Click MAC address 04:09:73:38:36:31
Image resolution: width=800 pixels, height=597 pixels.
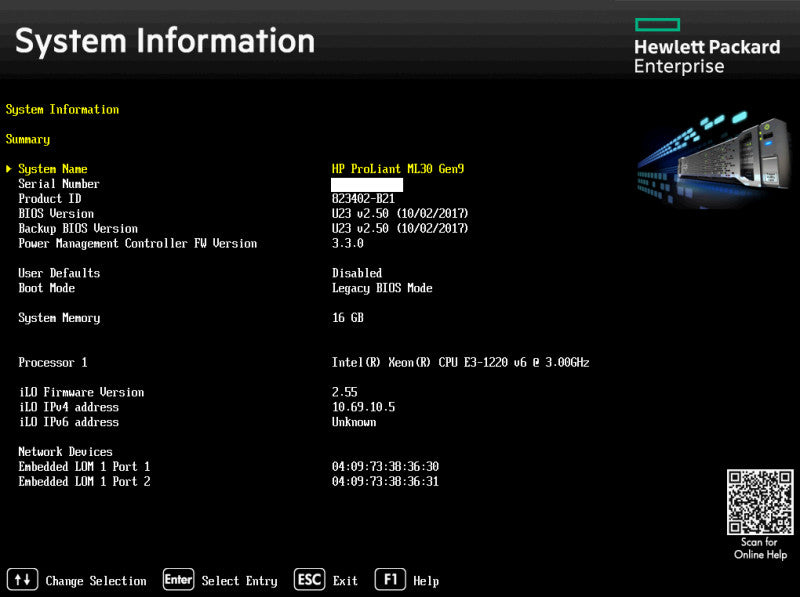(385, 481)
